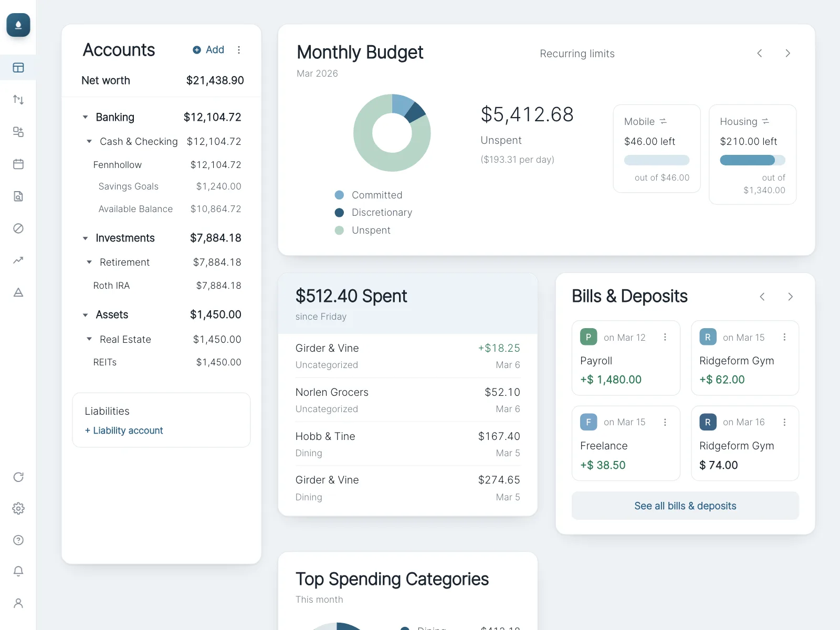840x630 pixels.
Task: Click the Net worth value $21,438.90
Action: 215,80
